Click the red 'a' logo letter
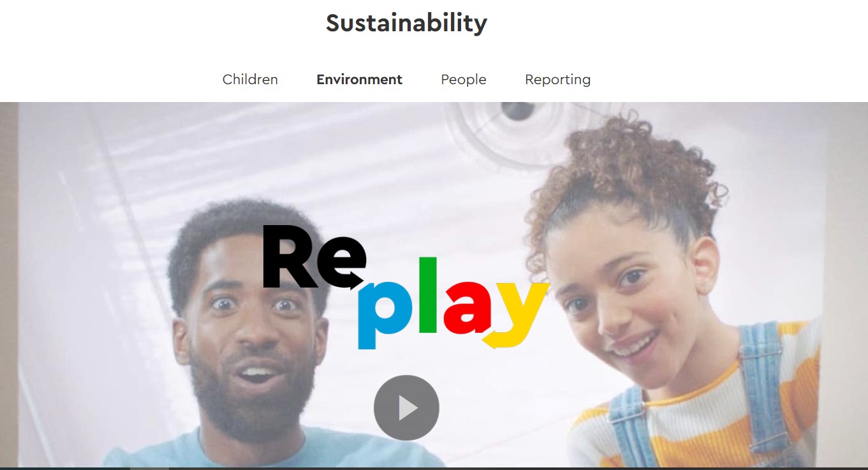 point(468,308)
